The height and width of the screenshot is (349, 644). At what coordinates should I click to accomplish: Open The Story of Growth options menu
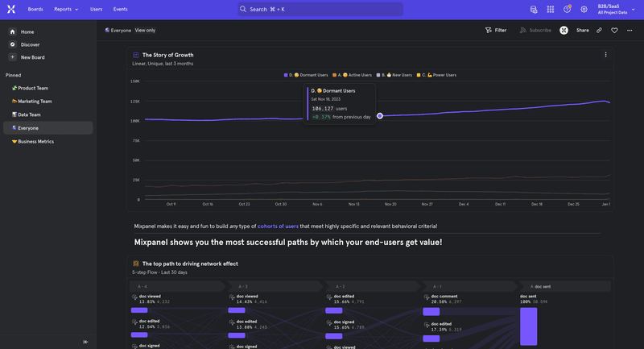[606, 55]
